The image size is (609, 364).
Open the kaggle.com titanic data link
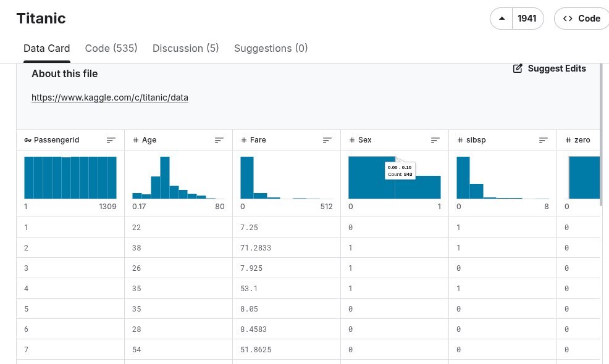[x=110, y=97]
